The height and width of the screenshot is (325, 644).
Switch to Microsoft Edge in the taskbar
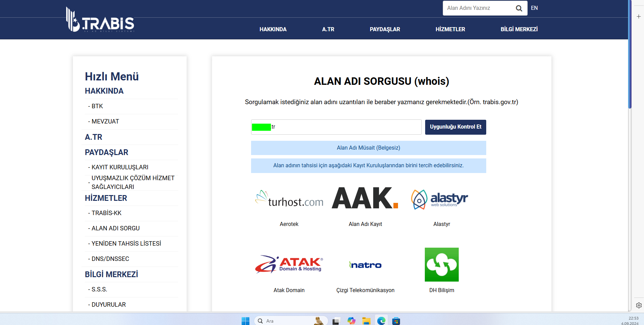381,321
